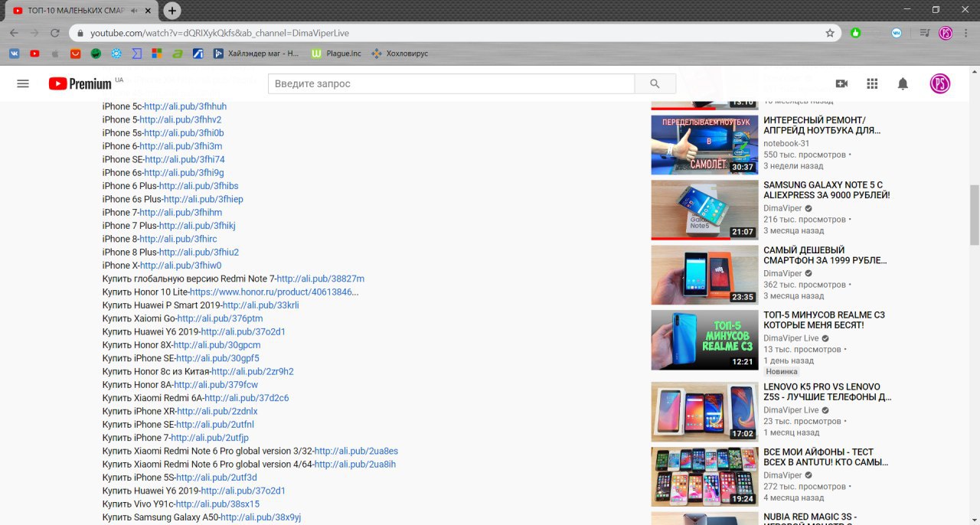This screenshot has width=980, height=525.
Task: Click the green thumbs-up extension icon
Action: coord(855,33)
